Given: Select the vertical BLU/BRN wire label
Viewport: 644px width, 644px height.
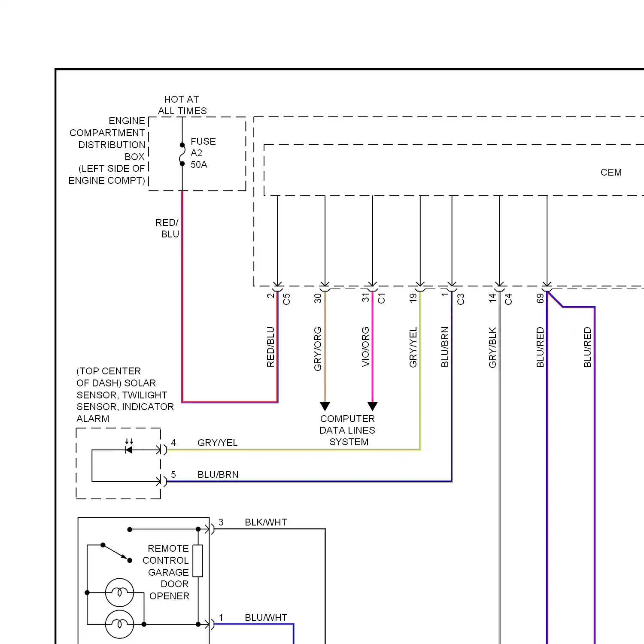Looking at the screenshot, I should (445, 347).
